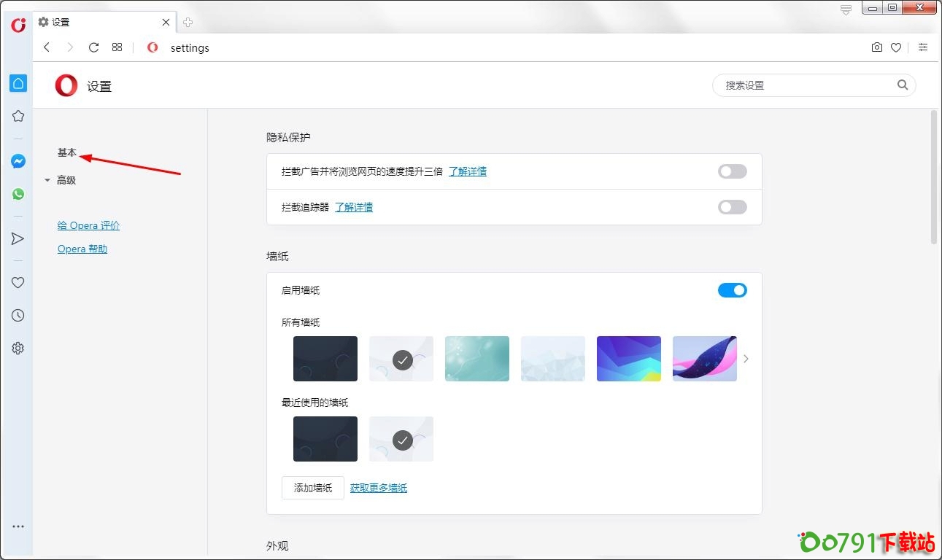Screen dimensions: 942x560
Task: Show more wallpapers with right chevron
Action: pos(746,359)
